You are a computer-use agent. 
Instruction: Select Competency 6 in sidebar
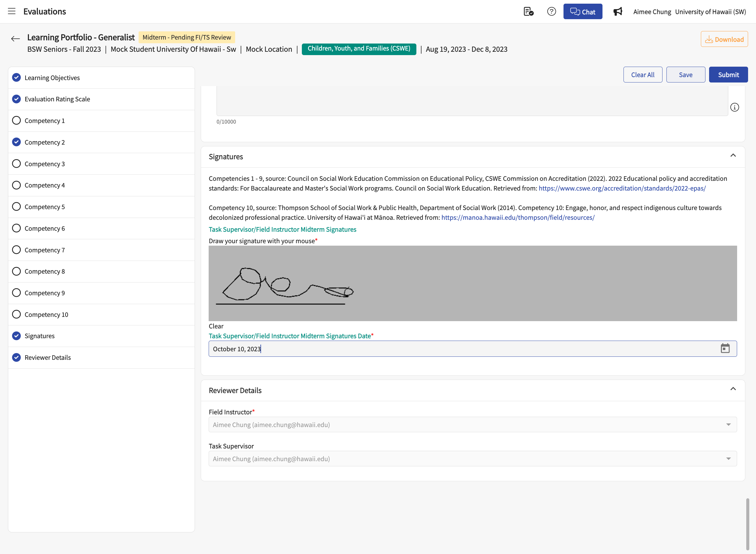point(101,228)
